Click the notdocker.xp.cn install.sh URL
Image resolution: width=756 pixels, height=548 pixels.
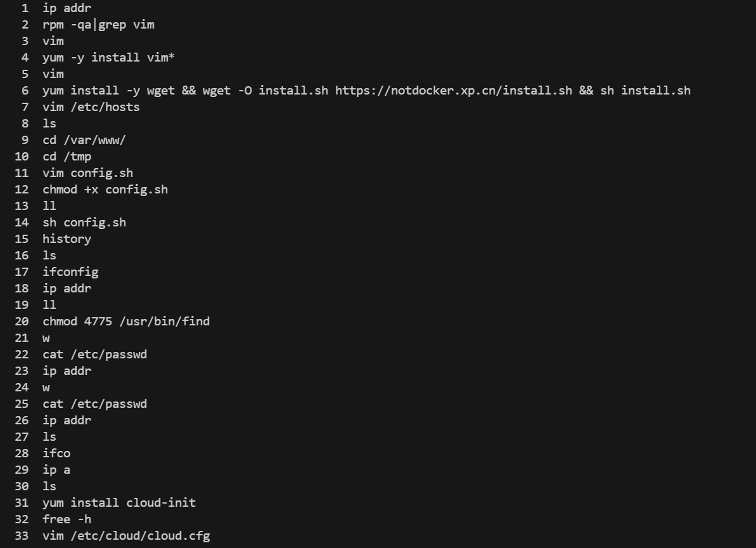[453, 91]
